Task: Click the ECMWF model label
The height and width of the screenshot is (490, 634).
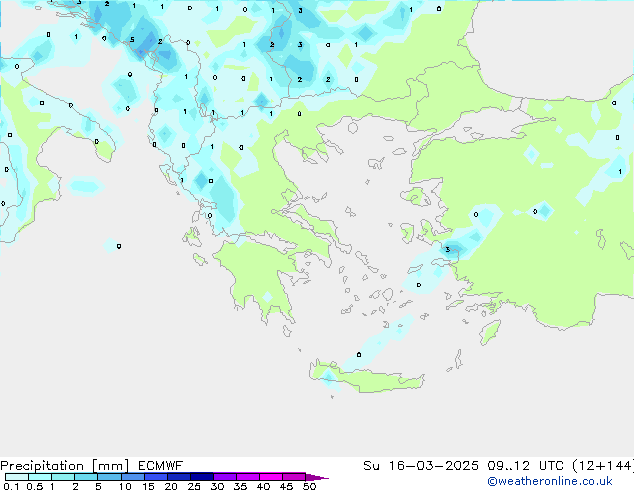Action: 161,466
